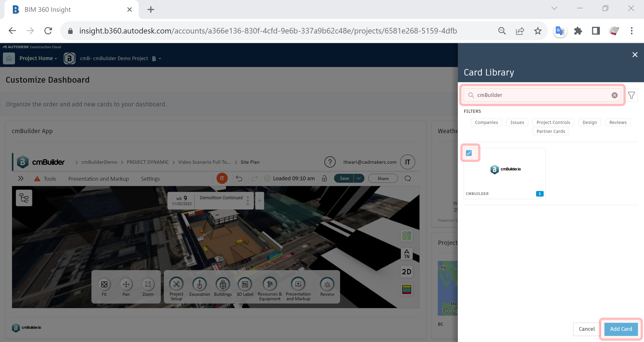The height and width of the screenshot is (342, 644).
Task: Open the Settings menu
Action: [x=150, y=179]
